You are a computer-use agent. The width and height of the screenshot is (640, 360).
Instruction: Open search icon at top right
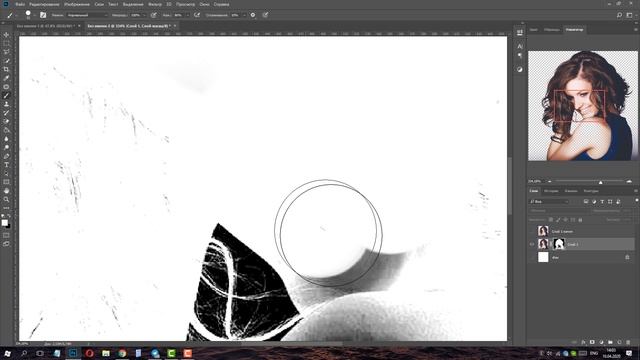pos(619,15)
